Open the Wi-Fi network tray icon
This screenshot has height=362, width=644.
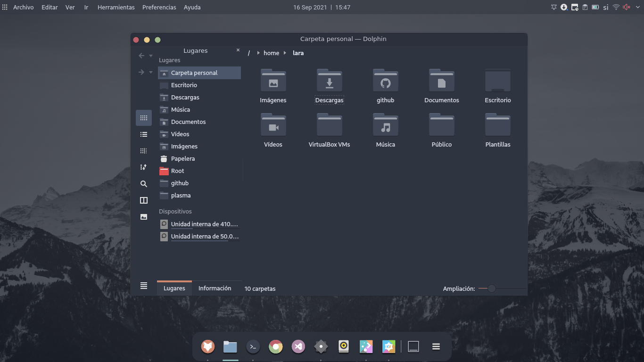coord(616,7)
